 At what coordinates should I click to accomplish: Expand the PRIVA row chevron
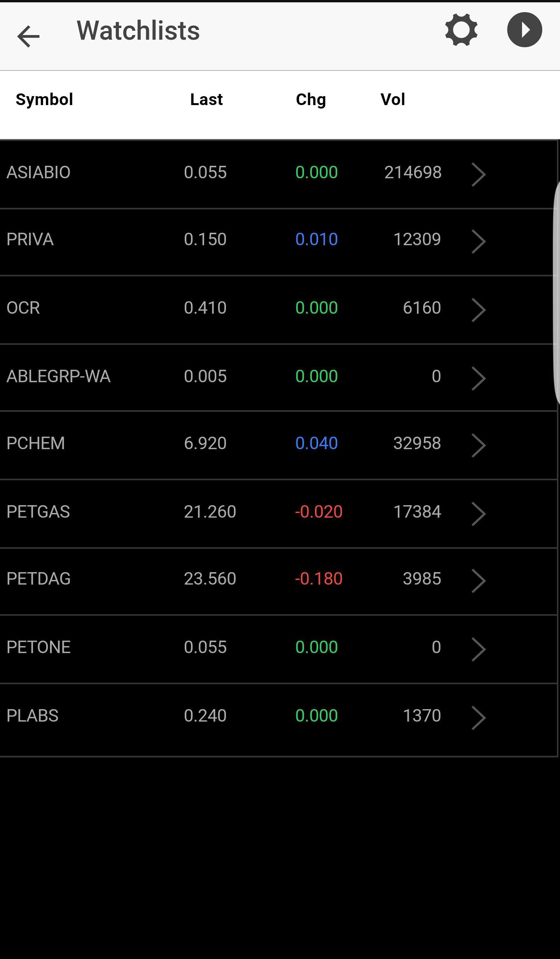[x=478, y=241]
